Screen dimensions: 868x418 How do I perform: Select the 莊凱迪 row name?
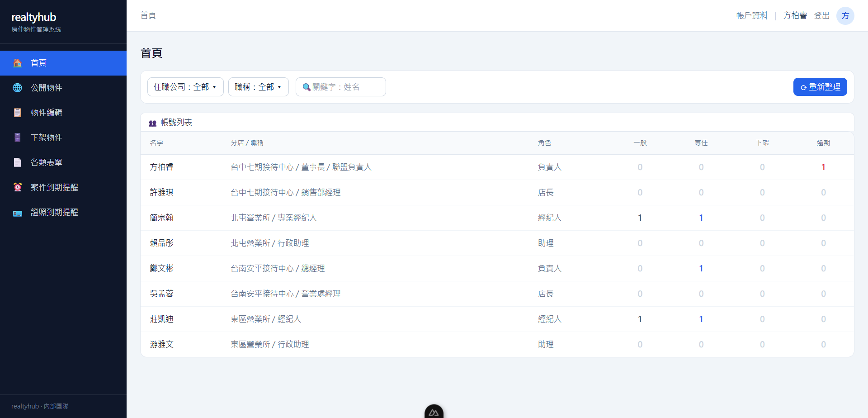pos(162,319)
